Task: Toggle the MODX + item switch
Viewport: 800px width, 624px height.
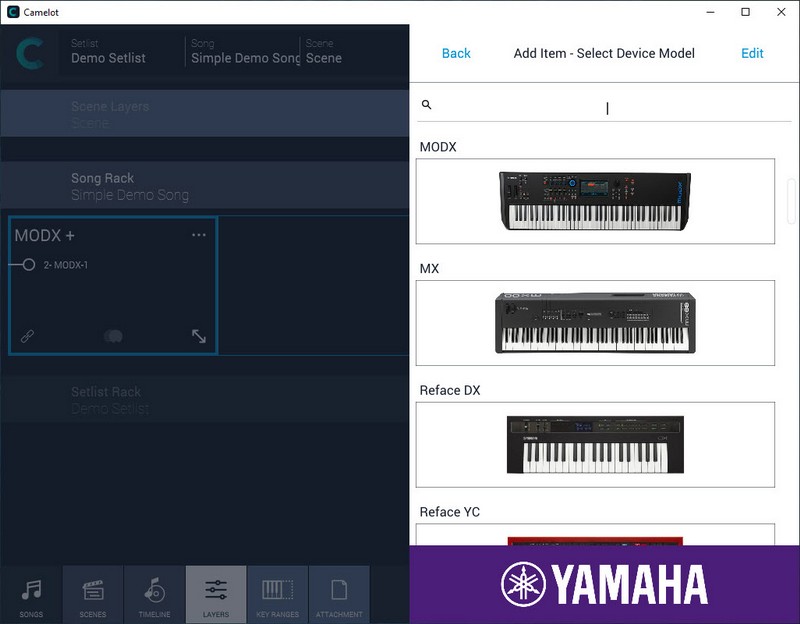Action: click(x=113, y=336)
